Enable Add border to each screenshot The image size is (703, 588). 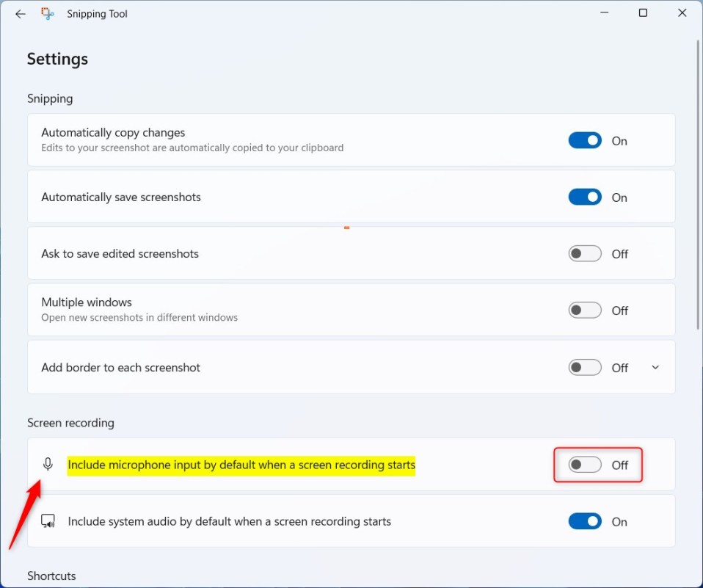[x=585, y=367]
